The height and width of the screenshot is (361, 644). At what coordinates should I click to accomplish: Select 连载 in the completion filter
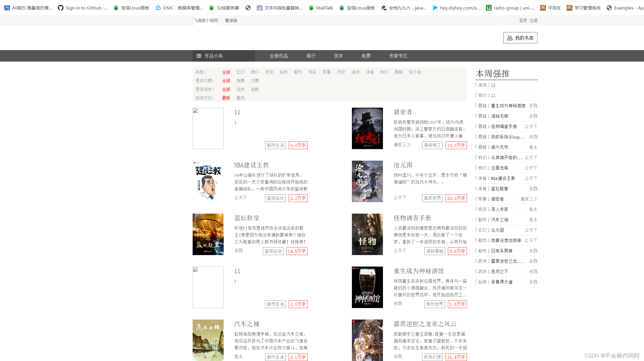coord(255,89)
